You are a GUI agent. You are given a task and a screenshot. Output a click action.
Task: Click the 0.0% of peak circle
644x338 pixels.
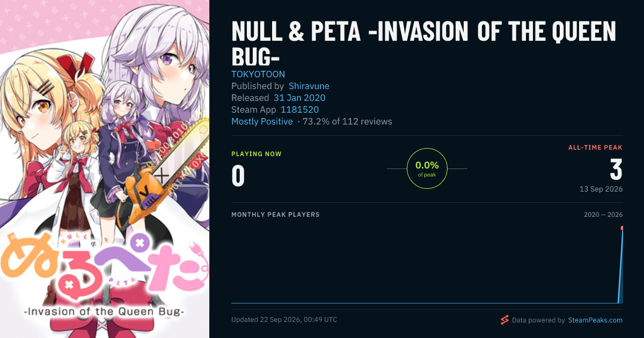coord(427,168)
